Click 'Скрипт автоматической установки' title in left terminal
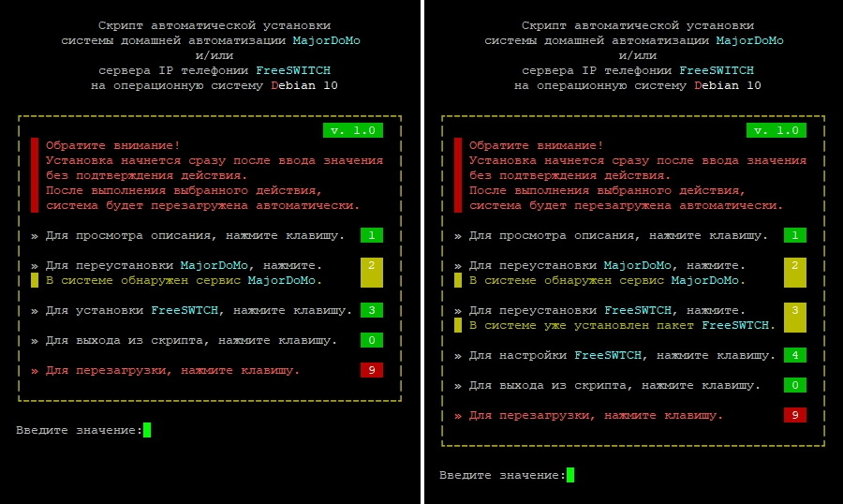Screen dimensions: 843x504 click(214, 25)
